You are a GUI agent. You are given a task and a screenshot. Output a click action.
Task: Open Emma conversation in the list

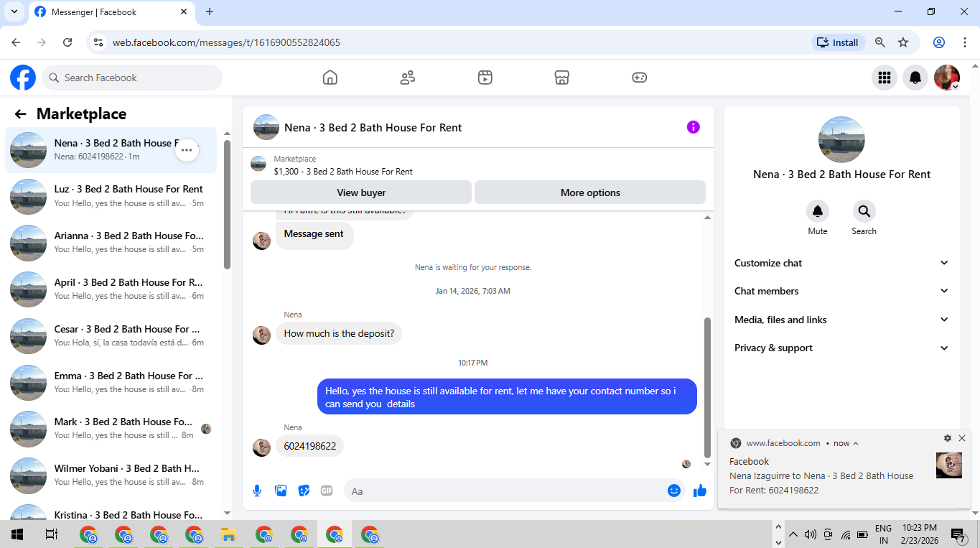point(111,383)
